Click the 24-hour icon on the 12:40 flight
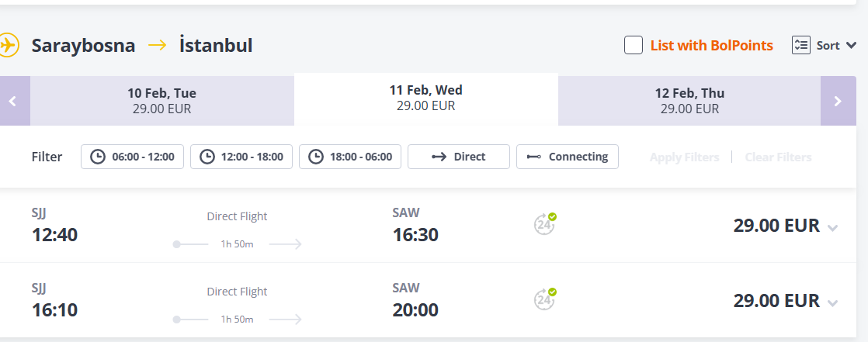 [x=545, y=224]
